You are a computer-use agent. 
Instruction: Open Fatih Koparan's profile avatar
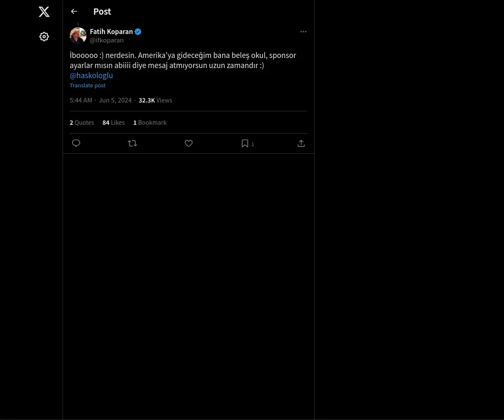78,36
